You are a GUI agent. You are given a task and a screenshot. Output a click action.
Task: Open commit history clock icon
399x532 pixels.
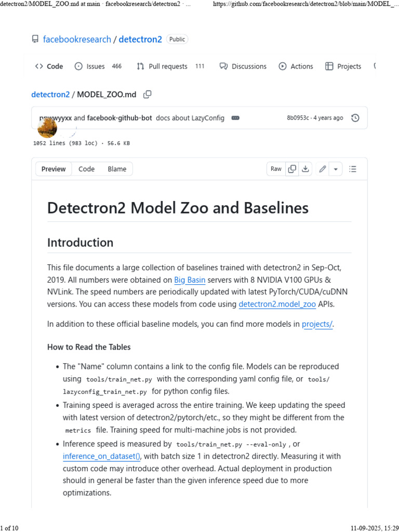[x=355, y=118]
